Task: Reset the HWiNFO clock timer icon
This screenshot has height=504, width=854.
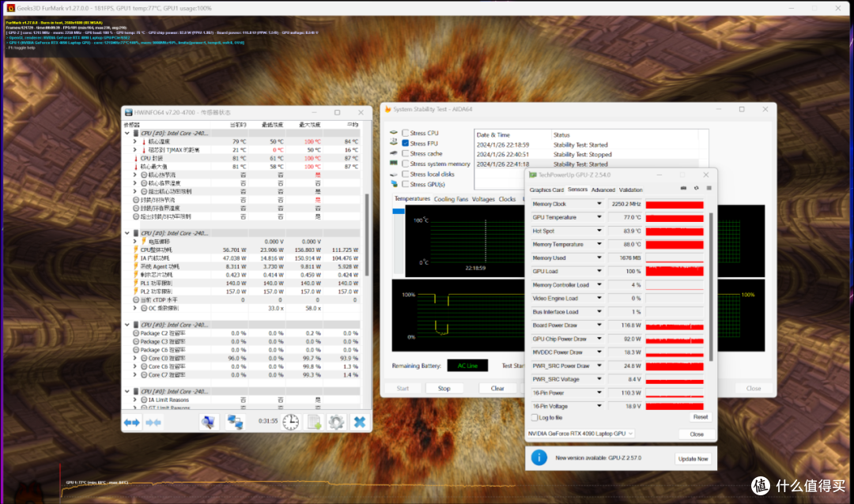Action: (x=291, y=422)
